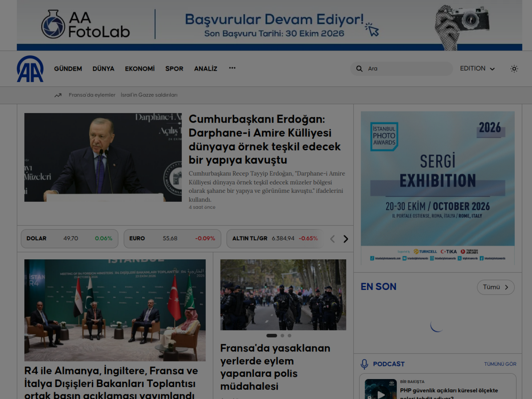The height and width of the screenshot is (399, 532).
Task: Open trending topic Fransa'da eylemler
Action: point(92,95)
